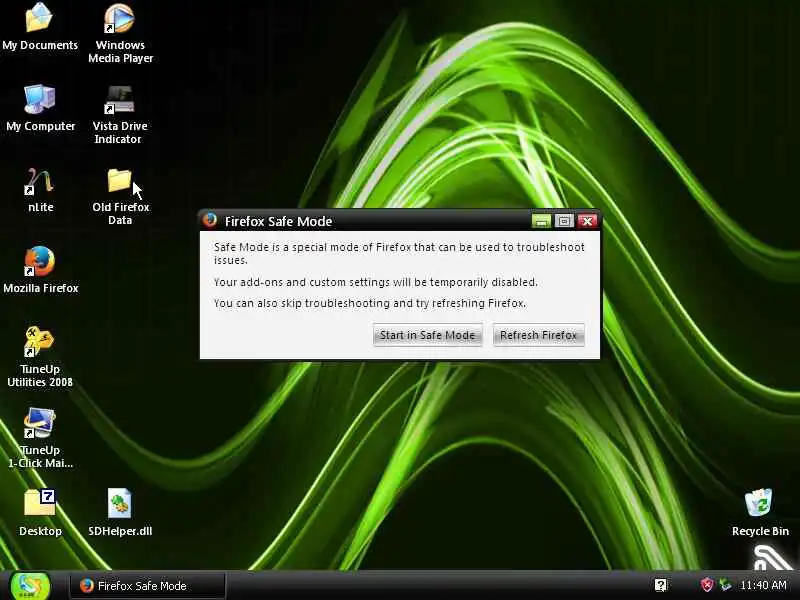Select the Old Firefox Data folder
This screenshot has width=800, height=600.
tap(120, 196)
